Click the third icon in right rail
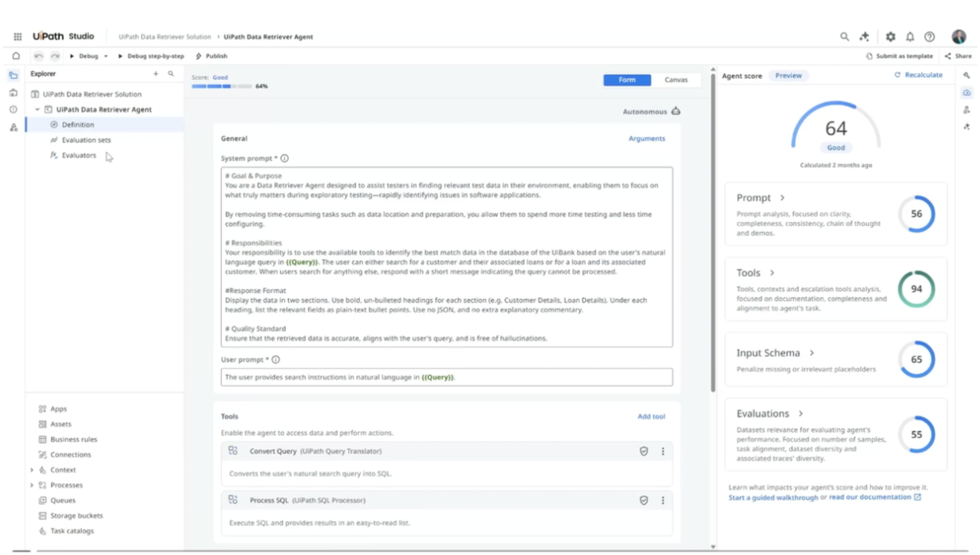Viewport: 980px width, 555px height. (967, 110)
